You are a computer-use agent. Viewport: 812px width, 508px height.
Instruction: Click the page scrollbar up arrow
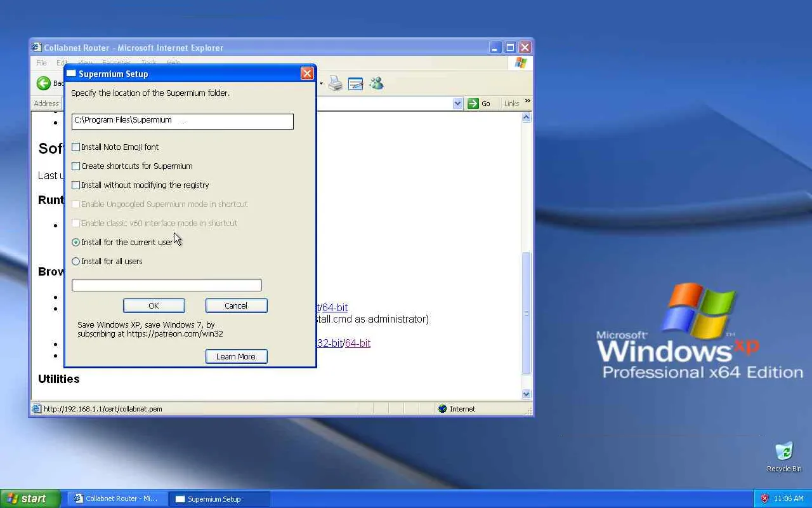[x=526, y=117]
